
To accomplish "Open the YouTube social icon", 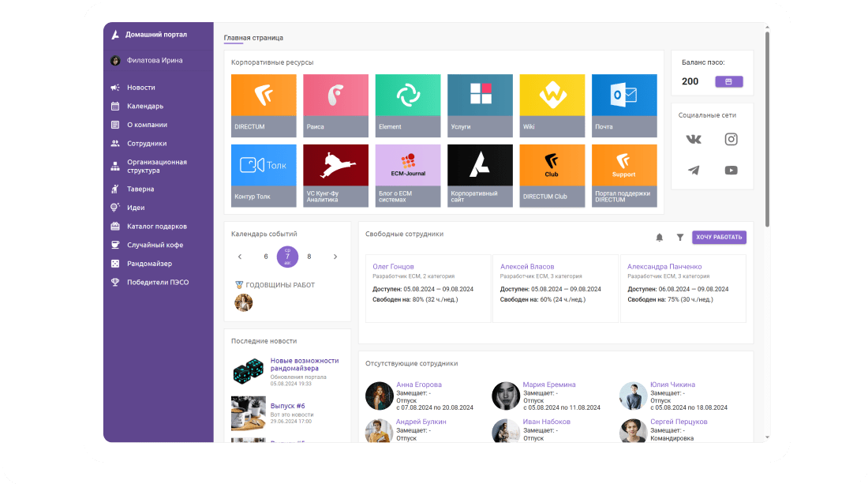I will [731, 170].
